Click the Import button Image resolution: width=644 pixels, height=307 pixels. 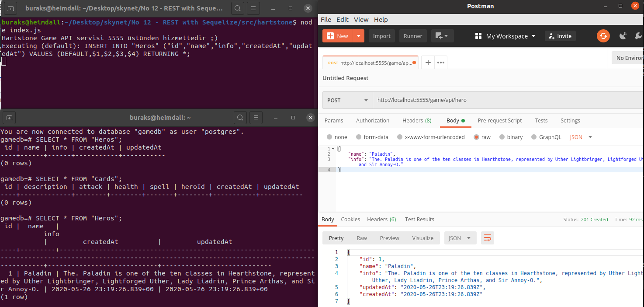pos(381,36)
